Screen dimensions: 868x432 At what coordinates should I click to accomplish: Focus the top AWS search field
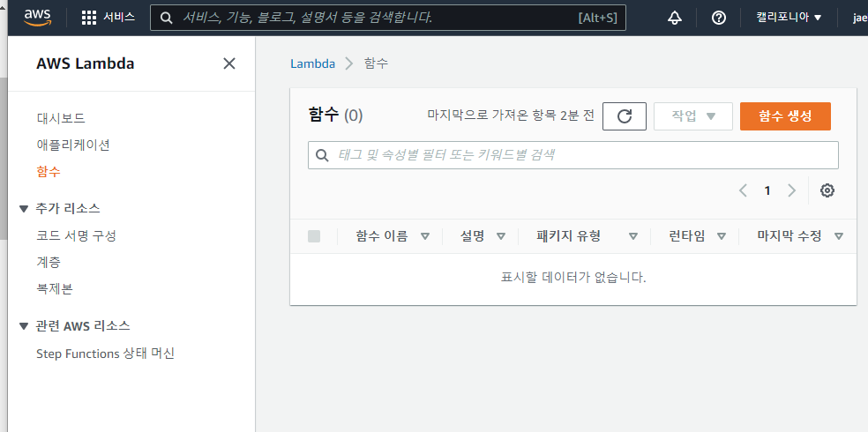[388, 18]
